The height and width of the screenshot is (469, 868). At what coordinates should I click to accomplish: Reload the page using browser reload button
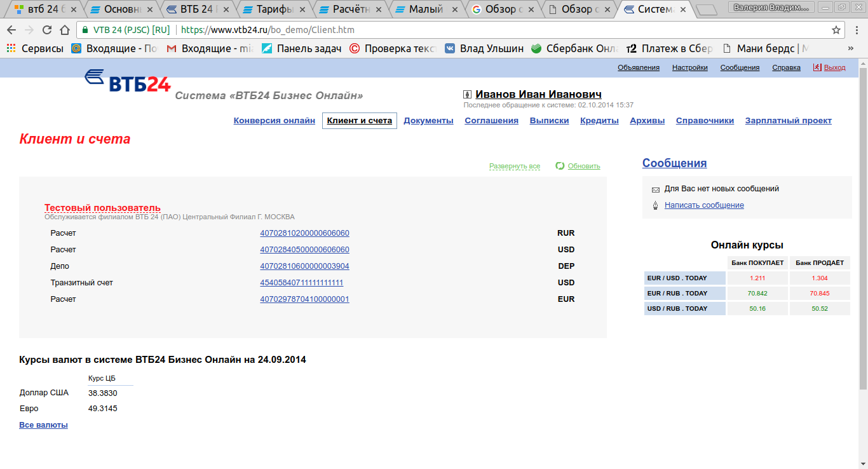click(x=47, y=30)
